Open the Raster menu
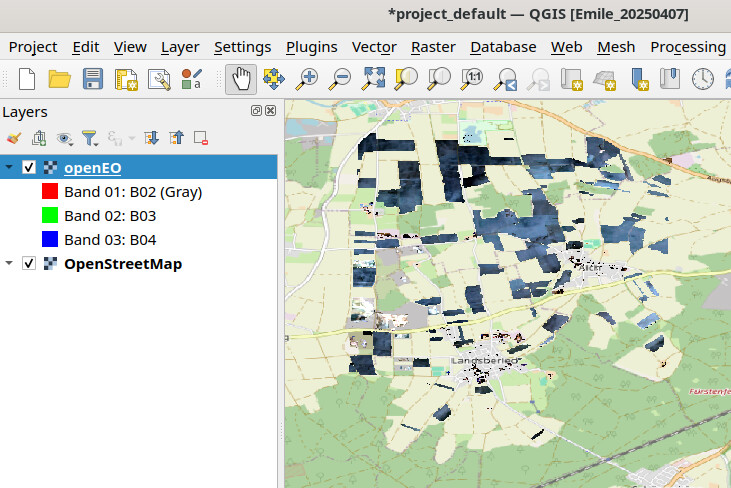Screen dimensions: 731x488 [433, 47]
